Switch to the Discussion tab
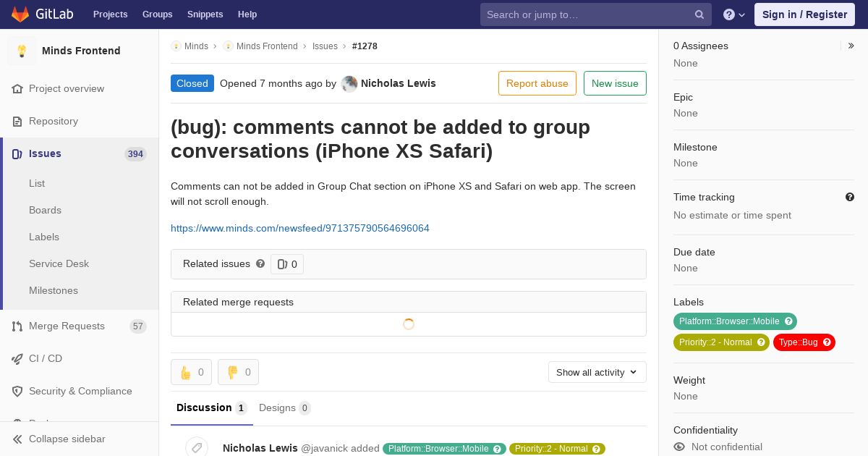 tap(212, 408)
